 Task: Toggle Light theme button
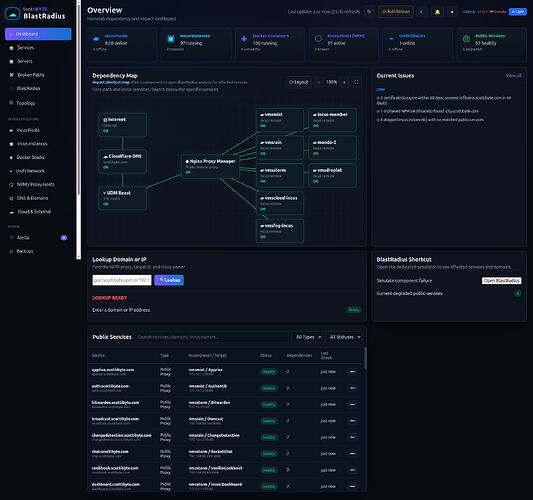point(518,12)
